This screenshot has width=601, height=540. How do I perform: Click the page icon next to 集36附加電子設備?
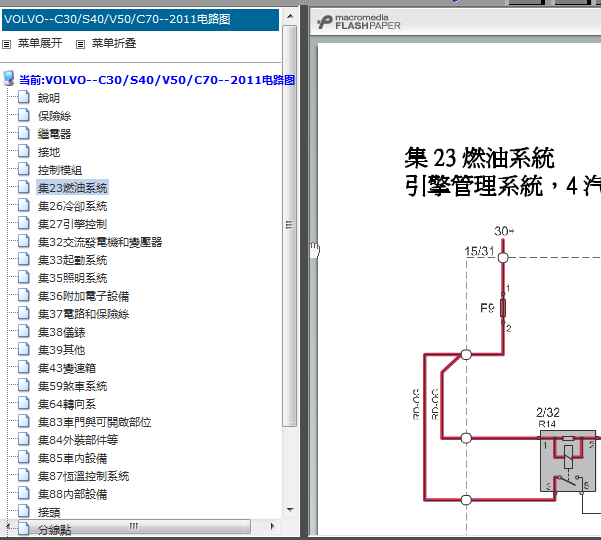(x=24, y=295)
